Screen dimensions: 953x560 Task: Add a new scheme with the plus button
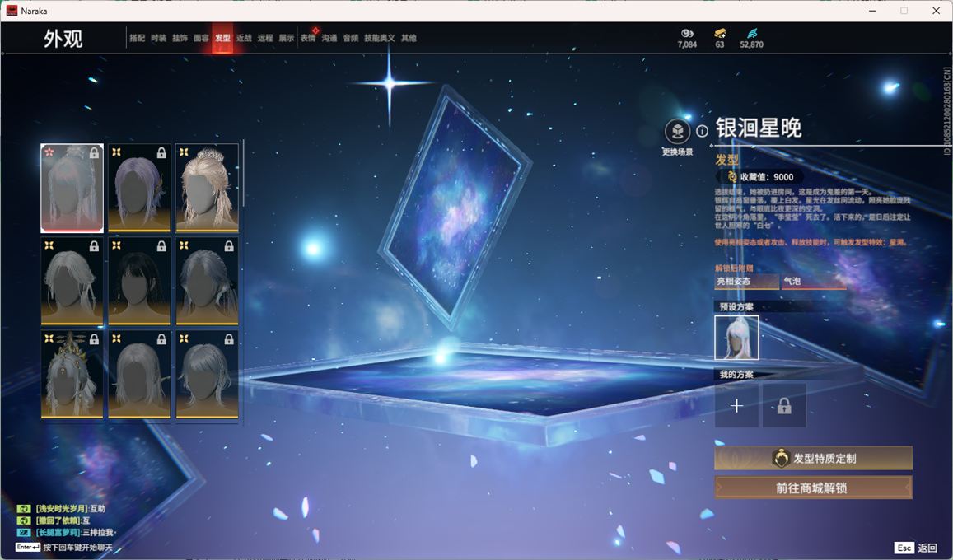point(736,405)
